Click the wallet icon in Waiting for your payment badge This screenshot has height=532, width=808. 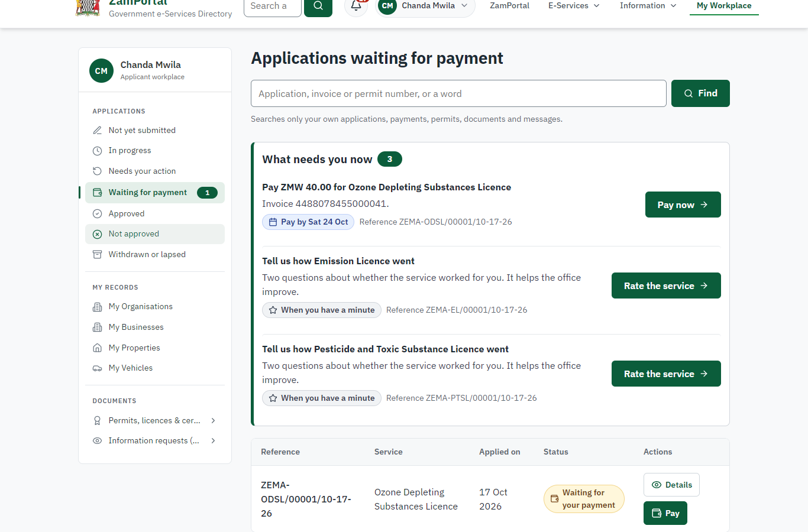click(x=554, y=499)
